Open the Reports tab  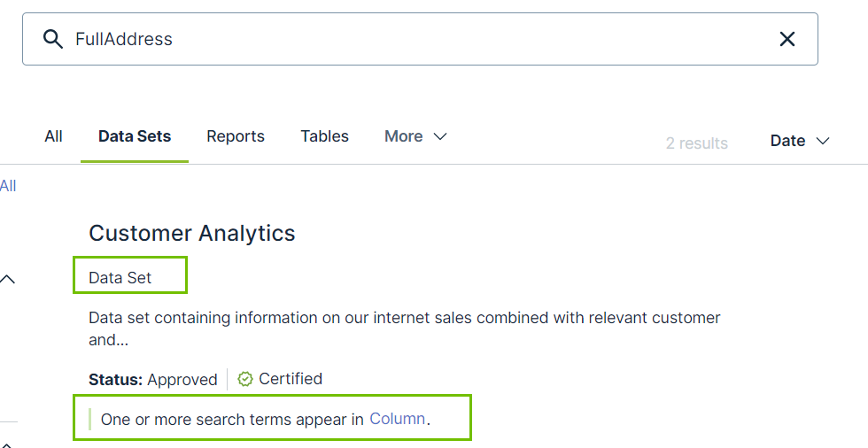tap(236, 136)
